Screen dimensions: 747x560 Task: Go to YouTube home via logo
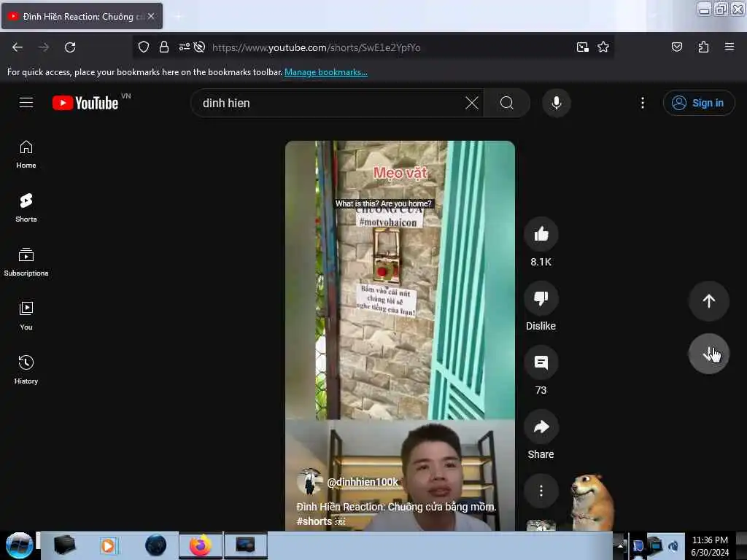pyautogui.click(x=85, y=103)
